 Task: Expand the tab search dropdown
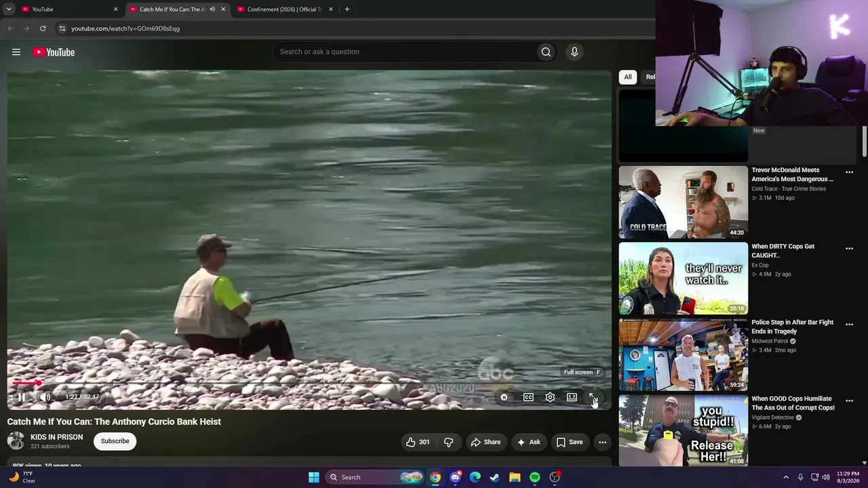[9, 9]
